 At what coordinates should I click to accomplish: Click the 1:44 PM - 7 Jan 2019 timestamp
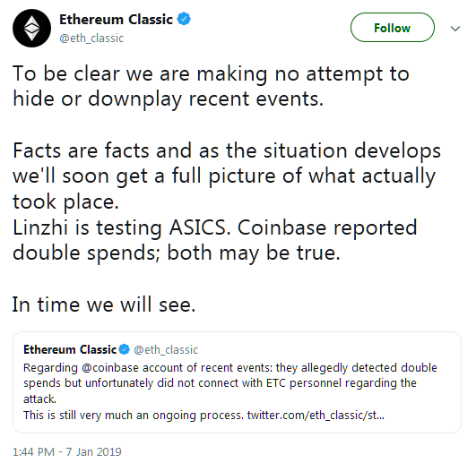coord(67,451)
